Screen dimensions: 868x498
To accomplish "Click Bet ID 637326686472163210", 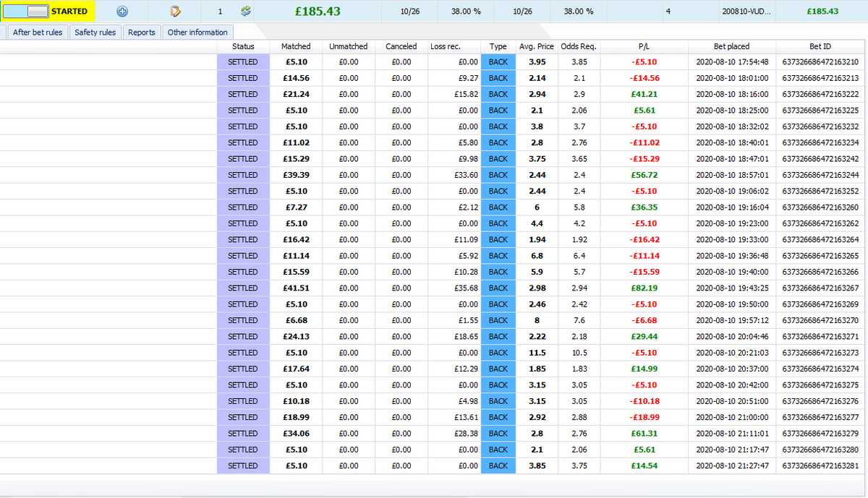I will click(x=820, y=62).
